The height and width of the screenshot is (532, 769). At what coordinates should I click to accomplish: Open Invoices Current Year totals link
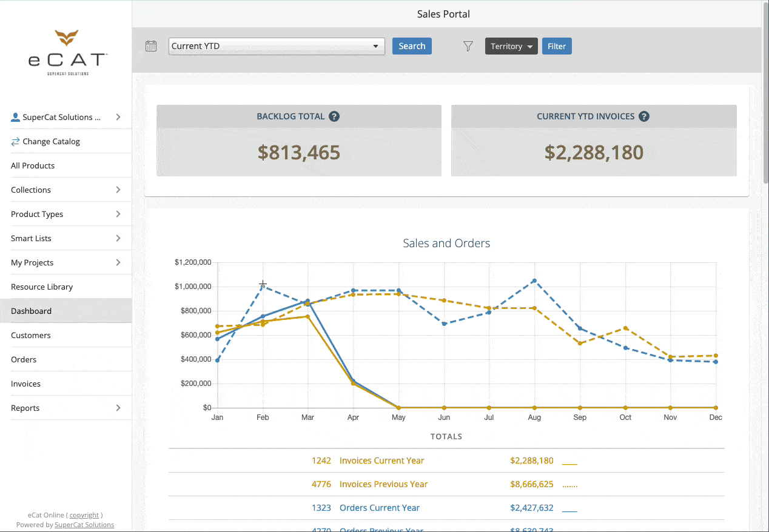tap(381, 461)
